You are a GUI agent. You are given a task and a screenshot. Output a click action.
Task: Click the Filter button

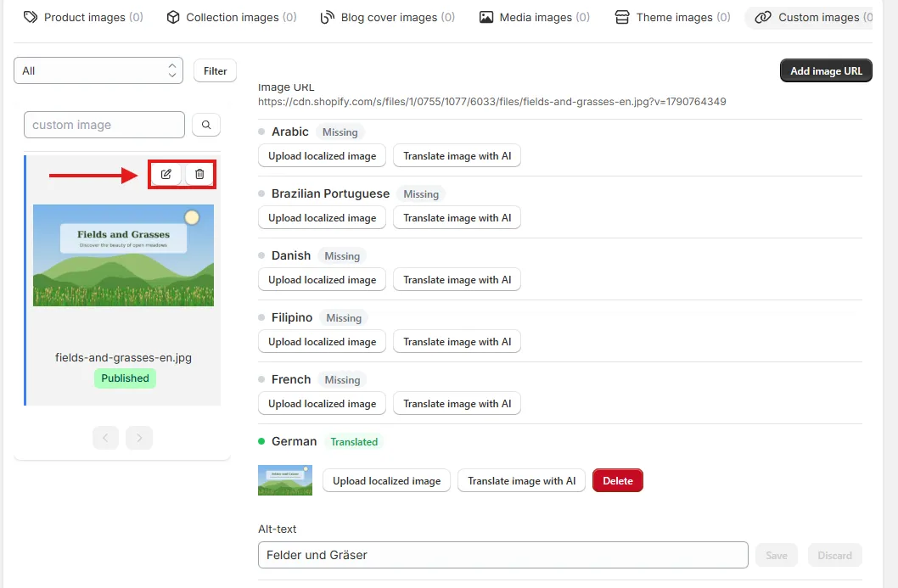click(216, 71)
